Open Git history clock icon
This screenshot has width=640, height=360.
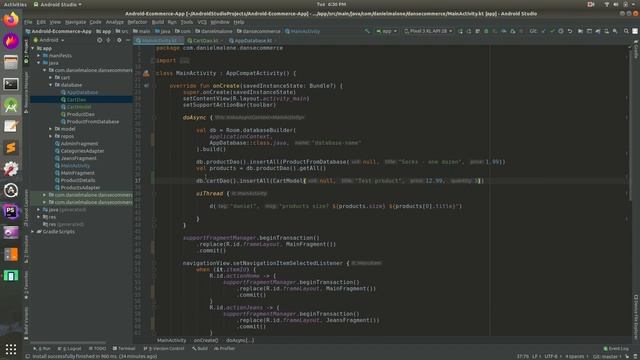pyautogui.click(x=561, y=31)
